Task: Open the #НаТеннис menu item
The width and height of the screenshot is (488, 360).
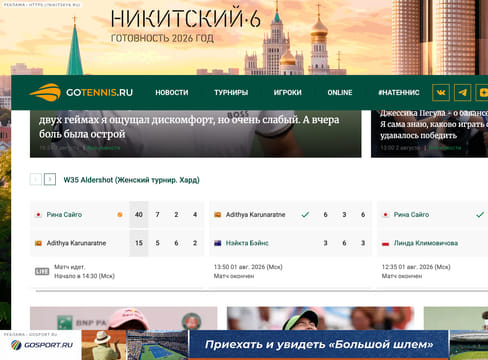Action: pos(399,93)
